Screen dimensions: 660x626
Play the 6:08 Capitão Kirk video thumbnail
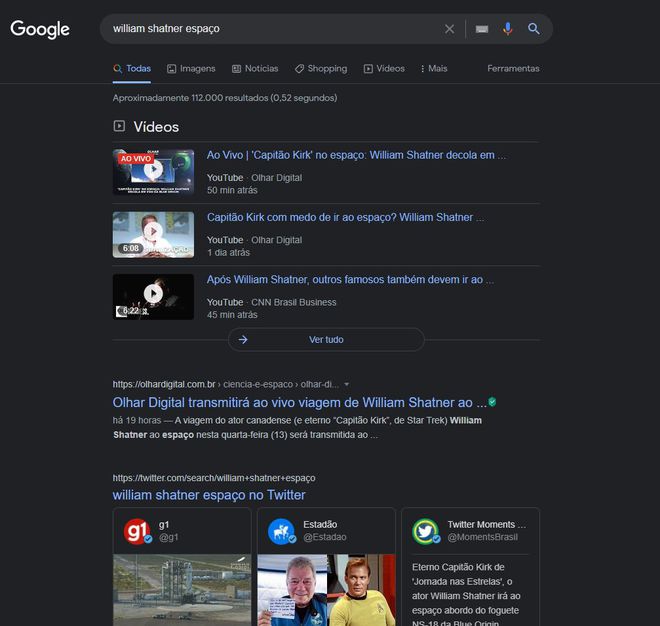(x=153, y=234)
